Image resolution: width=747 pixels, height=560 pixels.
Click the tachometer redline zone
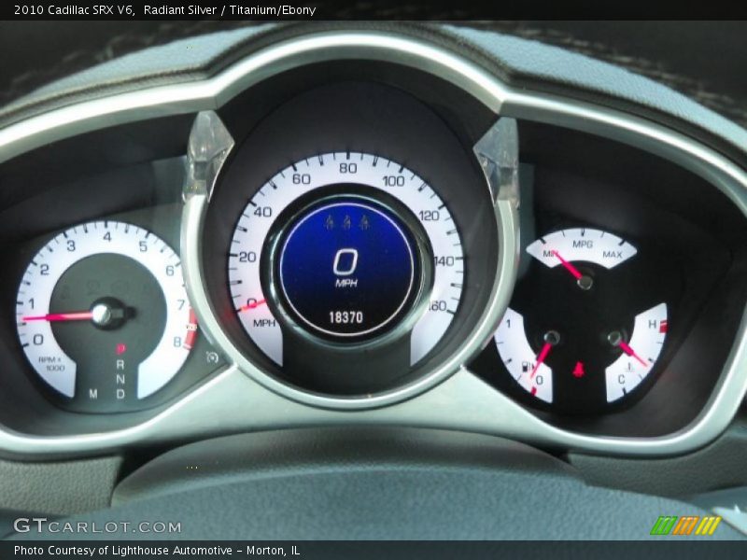pyautogui.click(x=191, y=328)
